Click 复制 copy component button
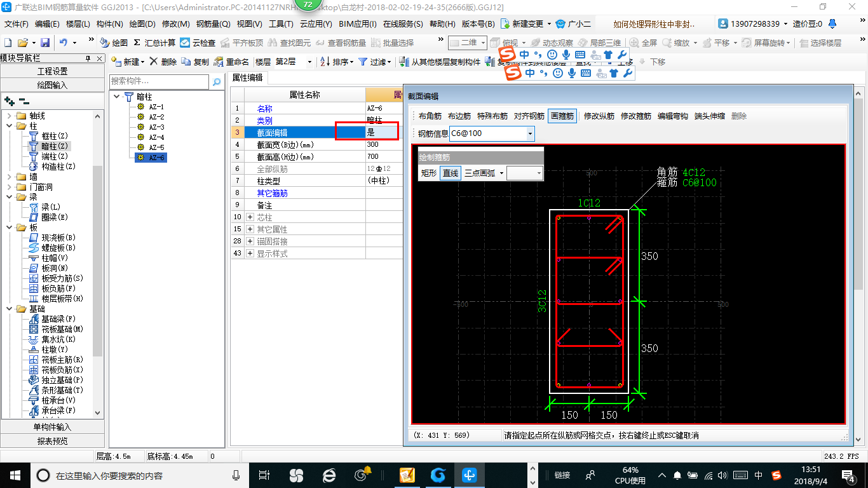 (x=195, y=62)
